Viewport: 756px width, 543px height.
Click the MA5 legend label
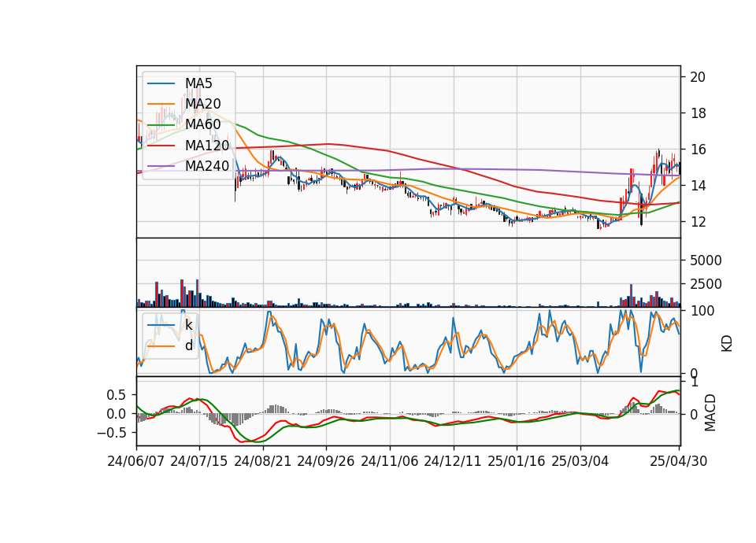[198, 83]
